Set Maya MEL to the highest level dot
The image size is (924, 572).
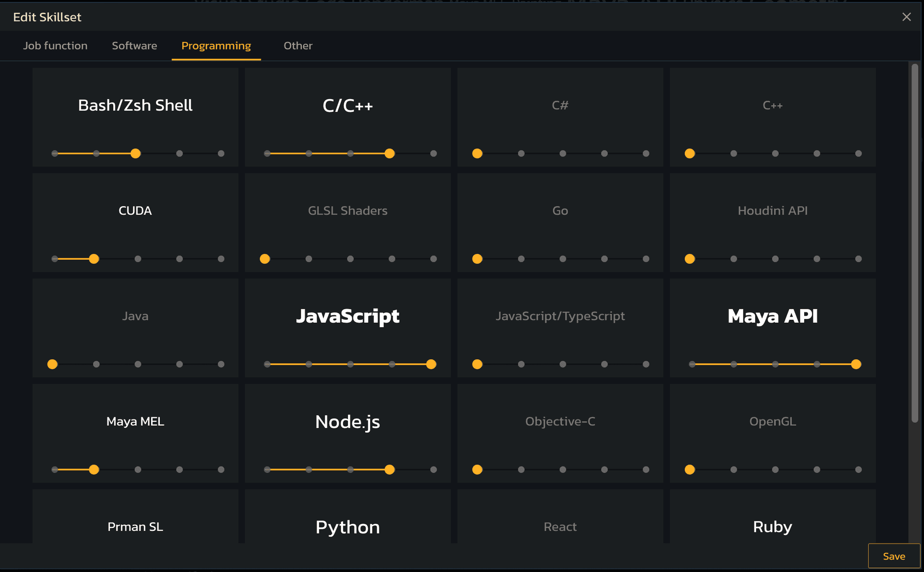pos(221,470)
